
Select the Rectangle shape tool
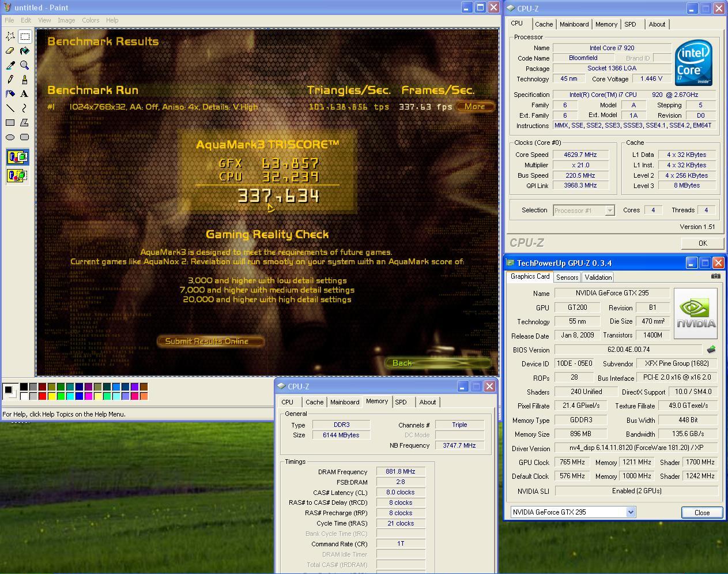tap(10, 122)
